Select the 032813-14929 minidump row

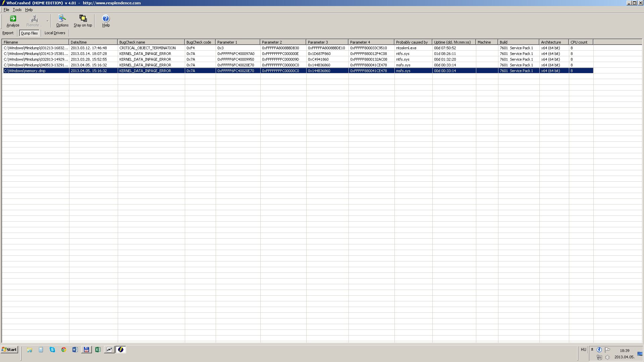coord(298,59)
